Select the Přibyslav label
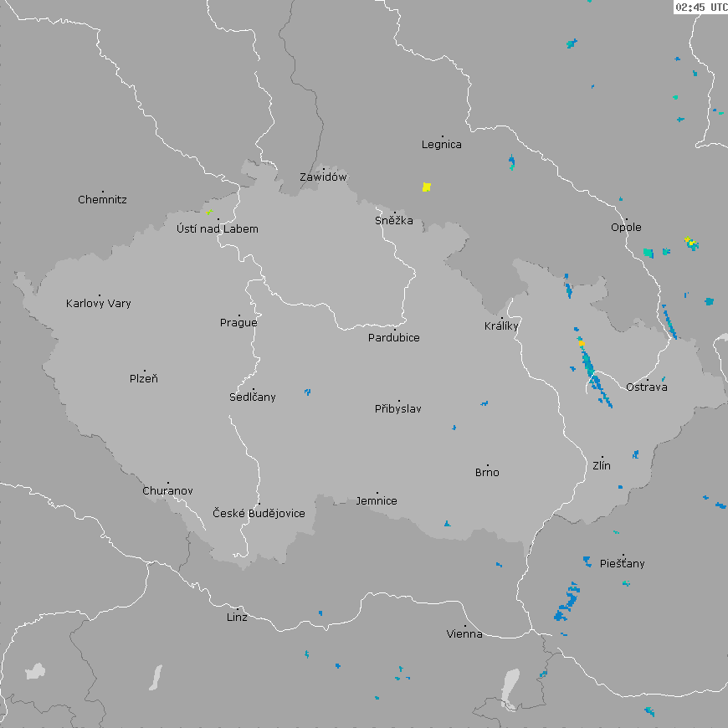728x728 pixels. click(398, 408)
